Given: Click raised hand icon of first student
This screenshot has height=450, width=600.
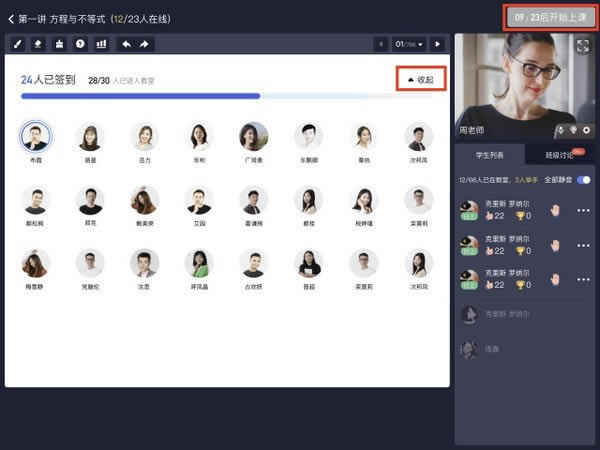Looking at the screenshot, I should pyautogui.click(x=555, y=210).
